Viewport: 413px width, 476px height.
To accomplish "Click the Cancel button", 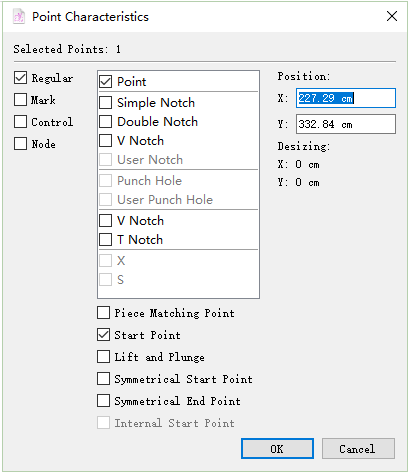I will coord(358,449).
